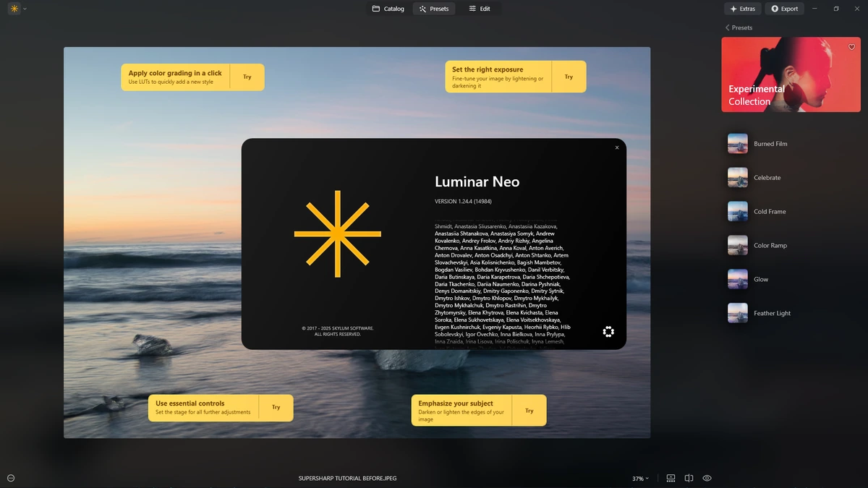Close the Luminar Neo about dialog
This screenshot has width=868, height=488.
[617, 147]
